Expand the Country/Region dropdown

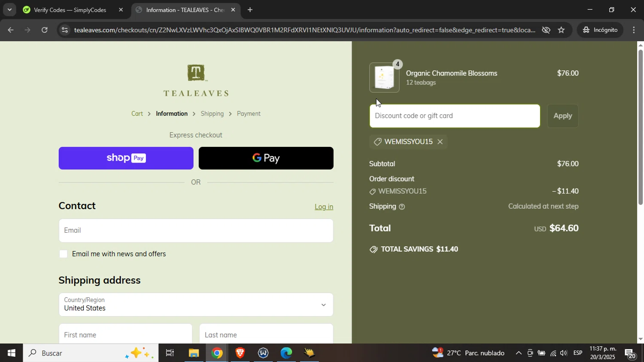click(x=196, y=304)
